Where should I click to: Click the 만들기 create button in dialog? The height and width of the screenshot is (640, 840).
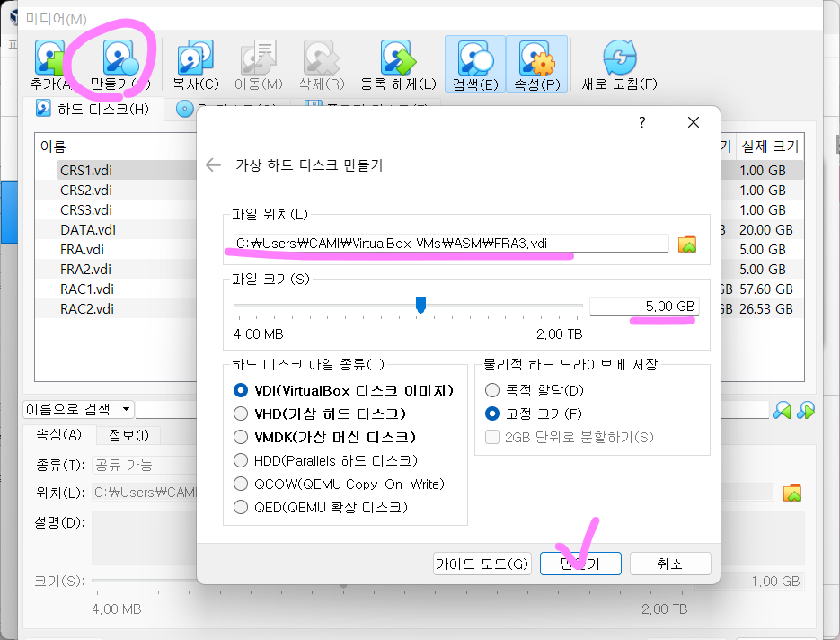point(580,564)
